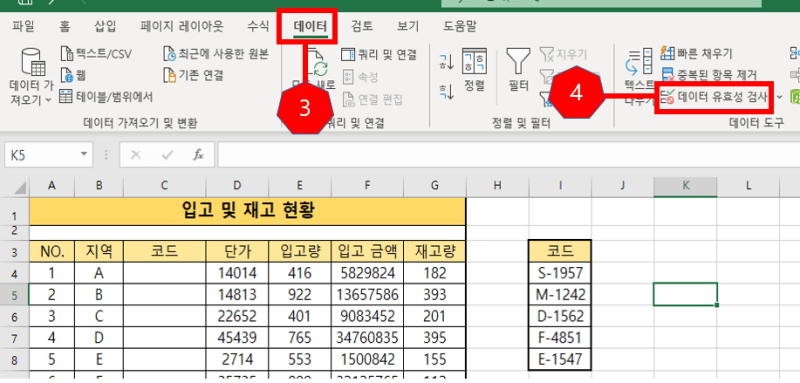This screenshot has height=383, width=800.
Task: Click the code cell S-1957
Action: click(560, 273)
